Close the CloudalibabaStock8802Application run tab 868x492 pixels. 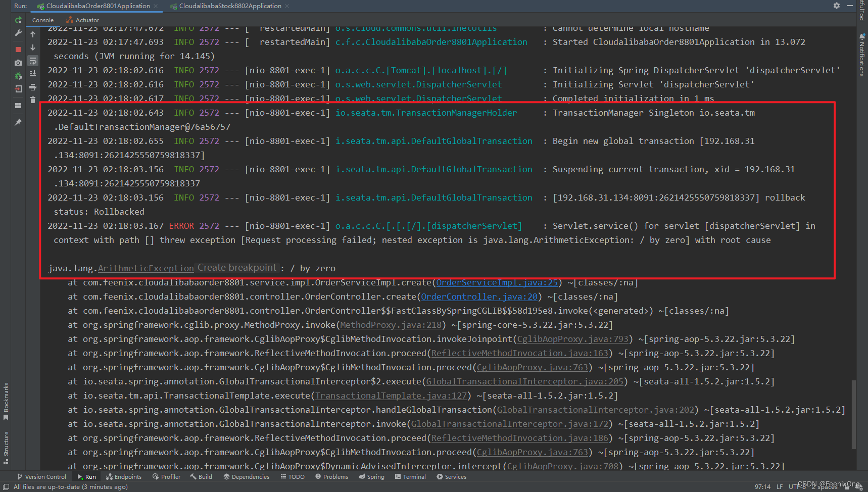click(287, 6)
